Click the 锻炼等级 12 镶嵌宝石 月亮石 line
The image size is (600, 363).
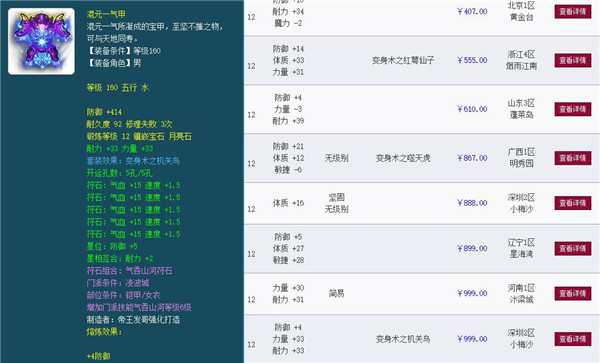(139, 137)
